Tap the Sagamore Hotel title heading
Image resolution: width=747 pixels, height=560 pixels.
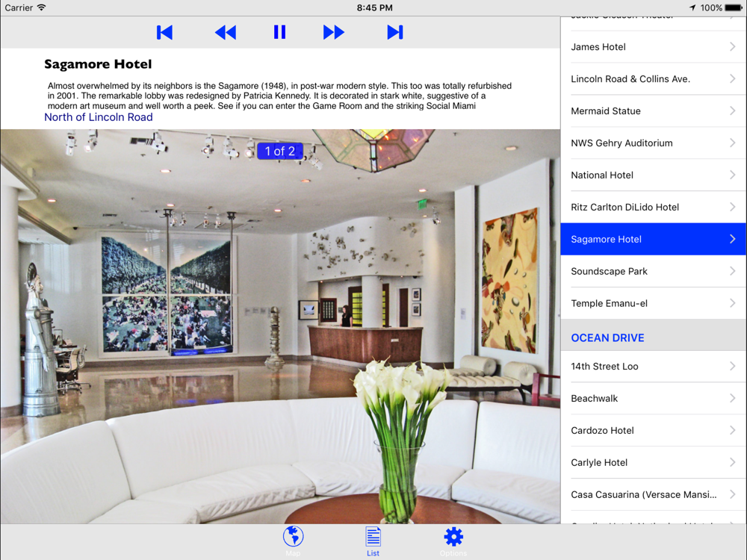coord(98,64)
